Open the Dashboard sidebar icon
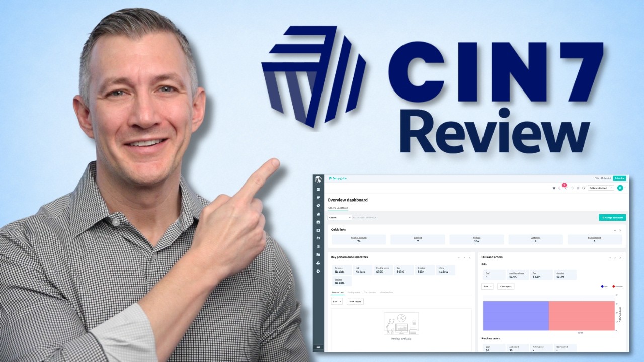The width and height of the screenshot is (644, 362). tap(318, 189)
